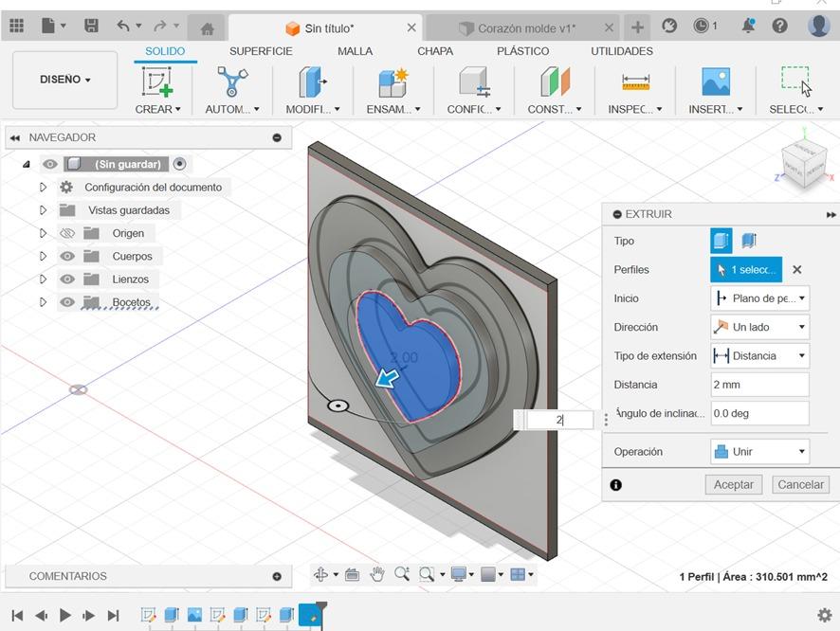Expand the Lienzos tree node
The image size is (840, 631).
click(x=43, y=279)
